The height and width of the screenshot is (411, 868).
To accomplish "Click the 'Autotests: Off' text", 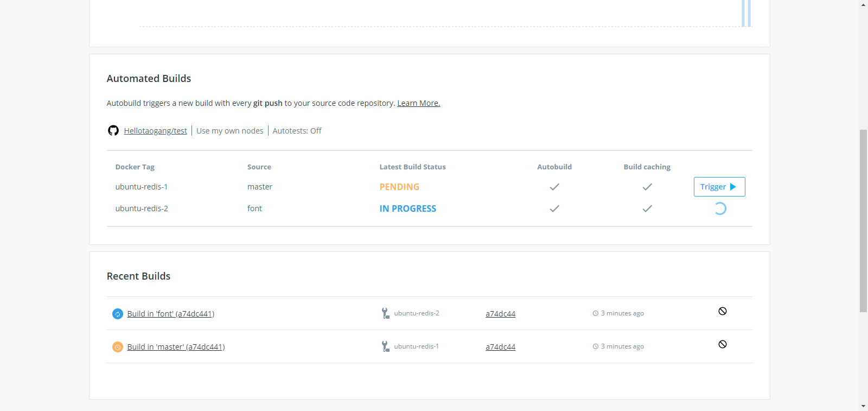I will coord(297,131).
